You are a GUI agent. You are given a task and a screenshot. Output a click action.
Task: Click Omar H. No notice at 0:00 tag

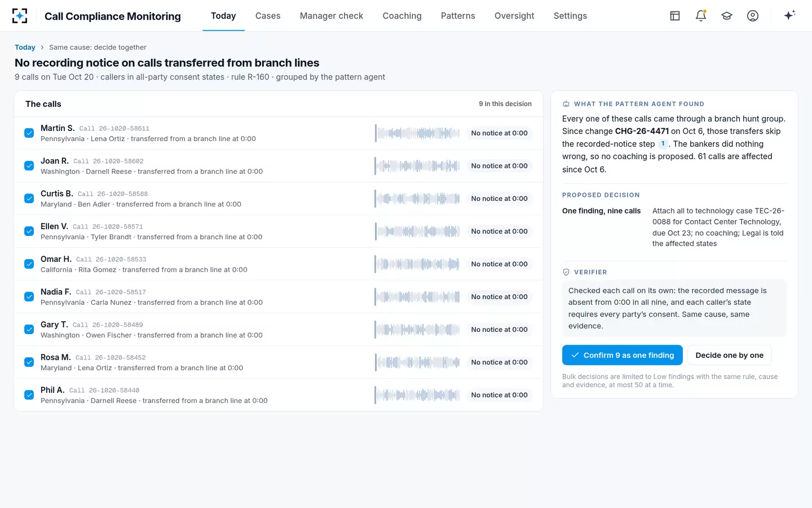click(x=500, y=264)
